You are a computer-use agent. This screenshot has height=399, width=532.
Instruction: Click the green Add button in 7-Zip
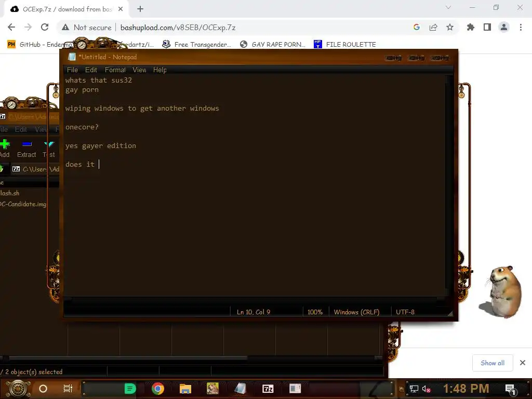coord(5,149)
